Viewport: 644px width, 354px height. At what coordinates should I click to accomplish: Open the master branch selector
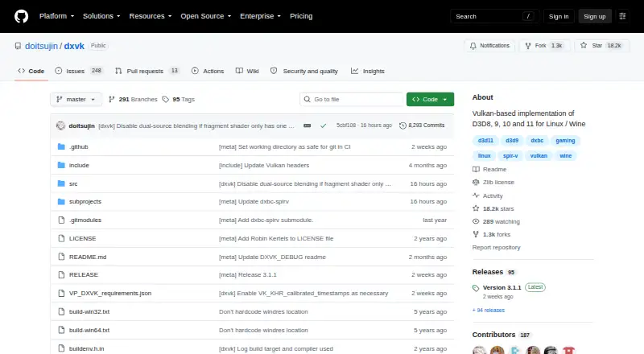coord(76,100)
